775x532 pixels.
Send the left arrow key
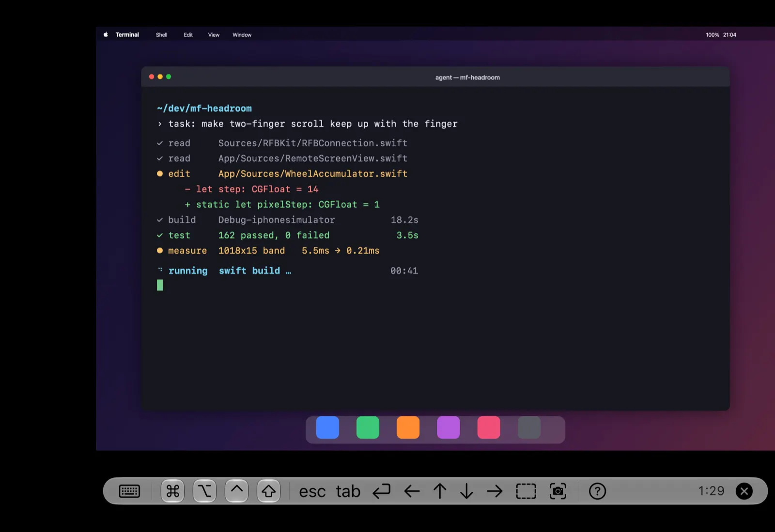pos(412,491)
